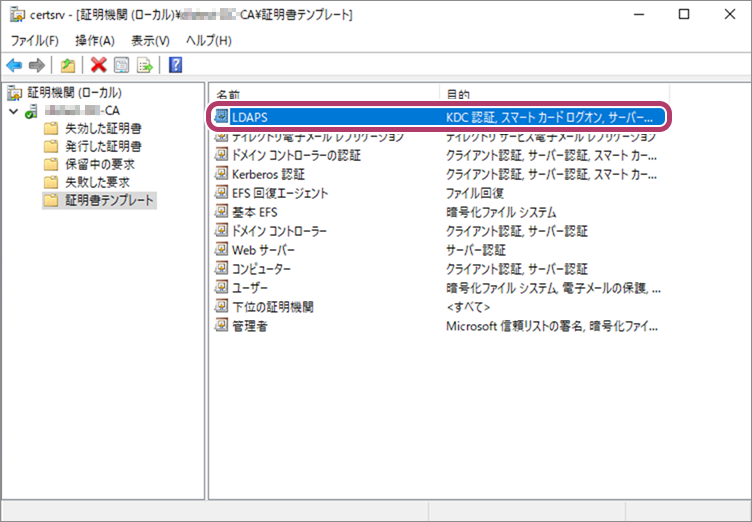Select the Kerberos 認証 template name
The image size is (752, 522).
(268, 174)
